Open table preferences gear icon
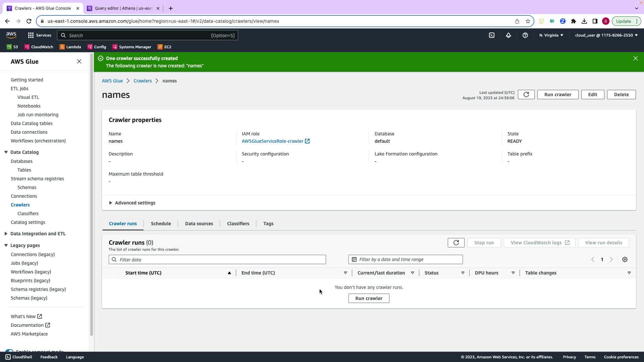This screenshot has width=644, height=362. 625,259
